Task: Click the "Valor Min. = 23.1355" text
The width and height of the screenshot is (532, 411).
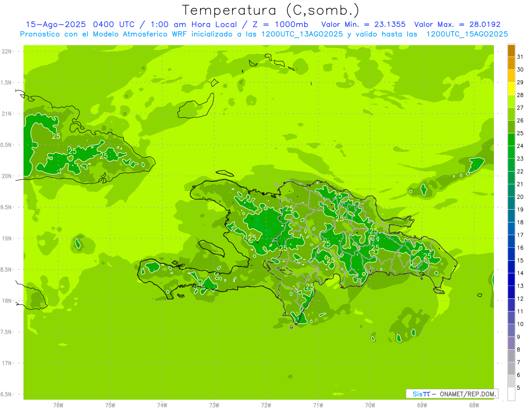Action: [x=363, y=24]
